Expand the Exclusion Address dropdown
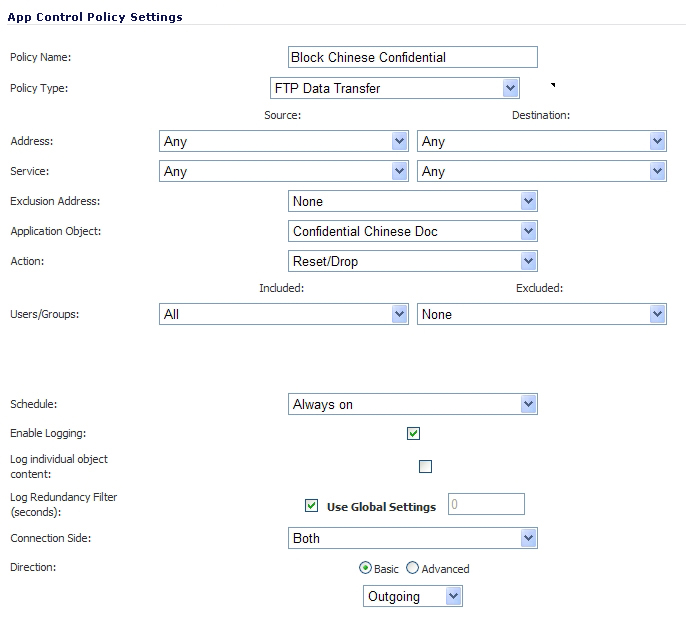 tap(413, 201)
